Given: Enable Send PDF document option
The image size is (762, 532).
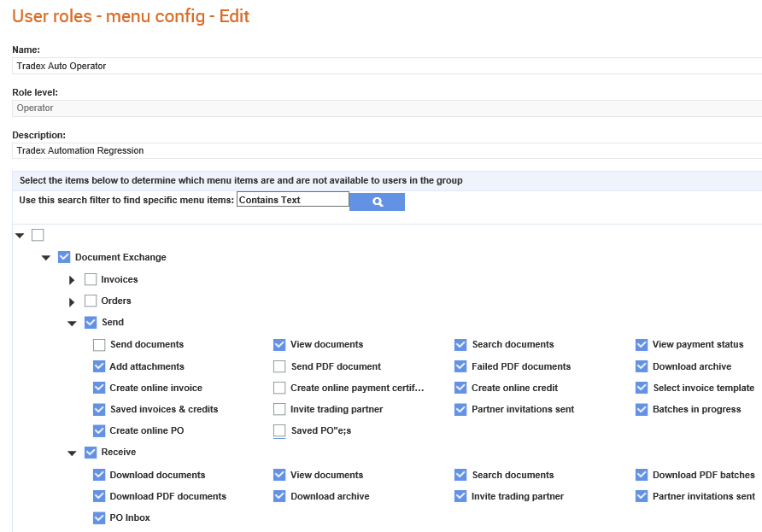Looking at the screenshot, I should tap(279, 366).
